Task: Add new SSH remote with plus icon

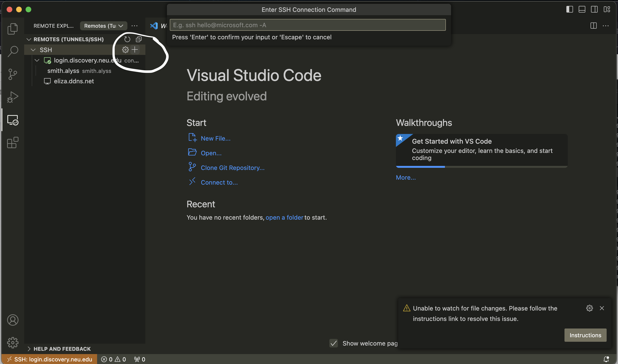Action: tap(135, 50)
